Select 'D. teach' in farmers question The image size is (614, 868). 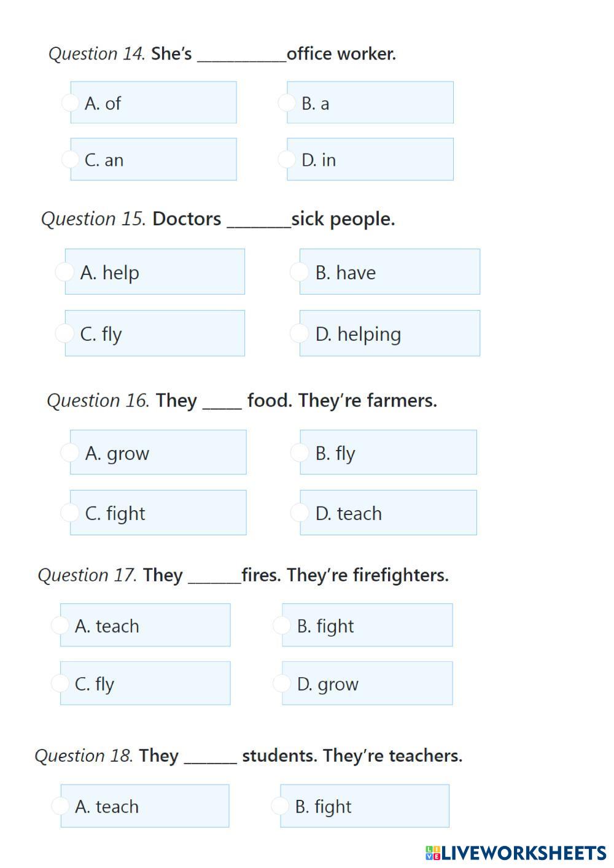click(299, 513)
